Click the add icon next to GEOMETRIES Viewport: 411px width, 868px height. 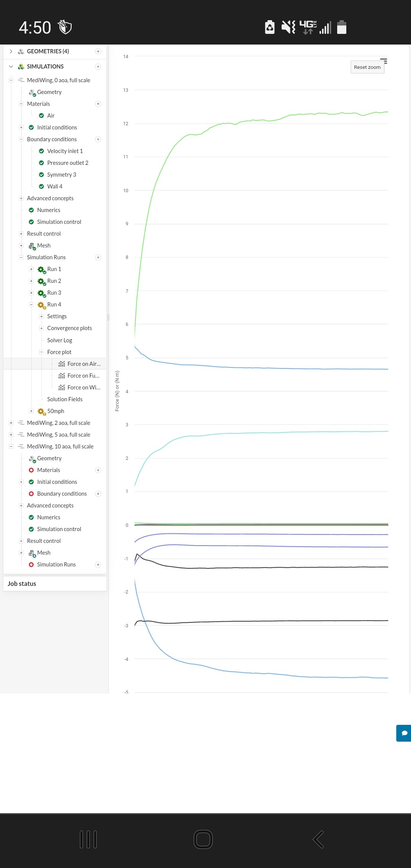pyautogui.click(x=98, y=51)
